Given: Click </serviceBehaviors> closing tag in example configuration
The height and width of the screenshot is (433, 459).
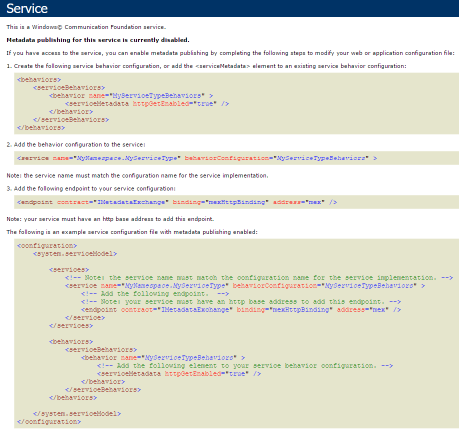Looking at the screenshot, I should pyautogui.click(x=103, y=390).
